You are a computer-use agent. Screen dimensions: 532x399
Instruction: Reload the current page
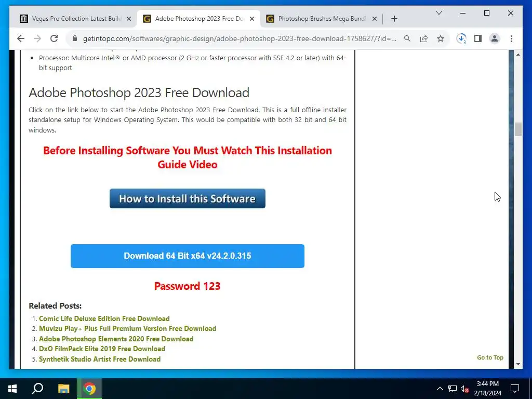click(54, 38)
